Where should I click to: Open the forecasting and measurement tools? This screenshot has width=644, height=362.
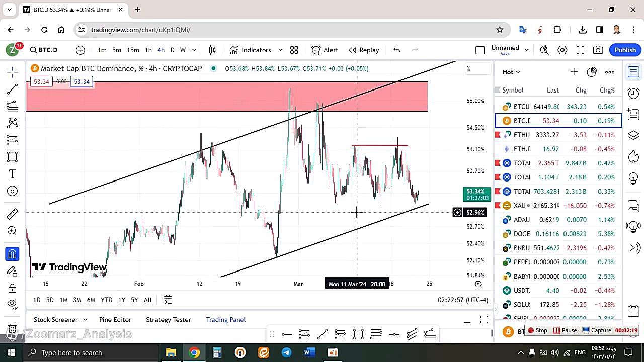tap(13, 140)
